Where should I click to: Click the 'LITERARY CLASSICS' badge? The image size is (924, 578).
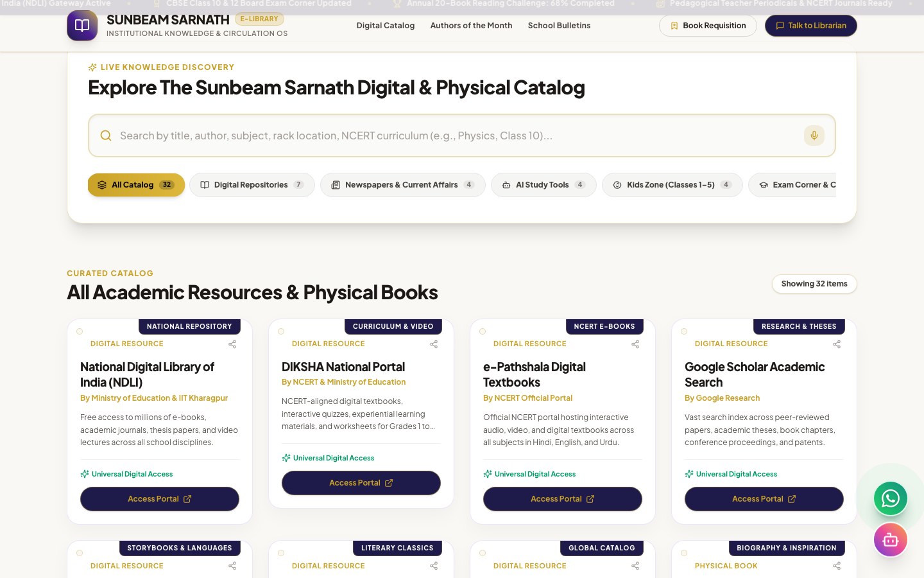pyautogui.click(x=397, y=548)
